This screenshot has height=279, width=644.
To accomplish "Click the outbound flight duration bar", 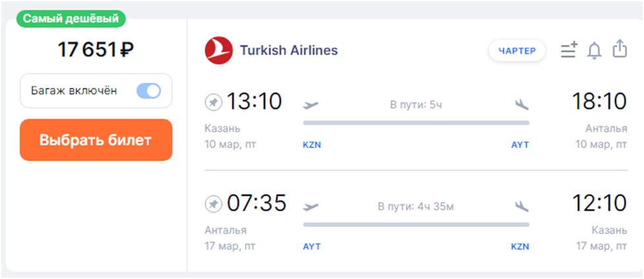I will coord(416,123).
